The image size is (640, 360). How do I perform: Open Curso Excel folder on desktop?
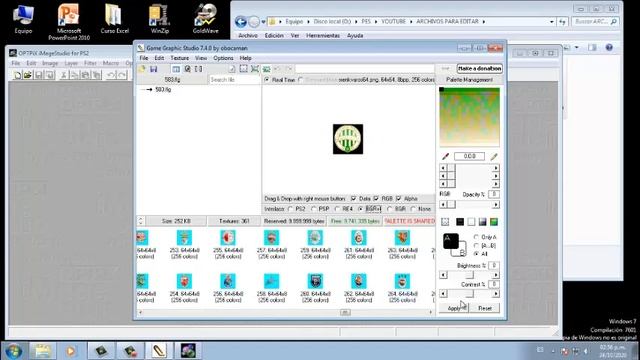point(114,19)
